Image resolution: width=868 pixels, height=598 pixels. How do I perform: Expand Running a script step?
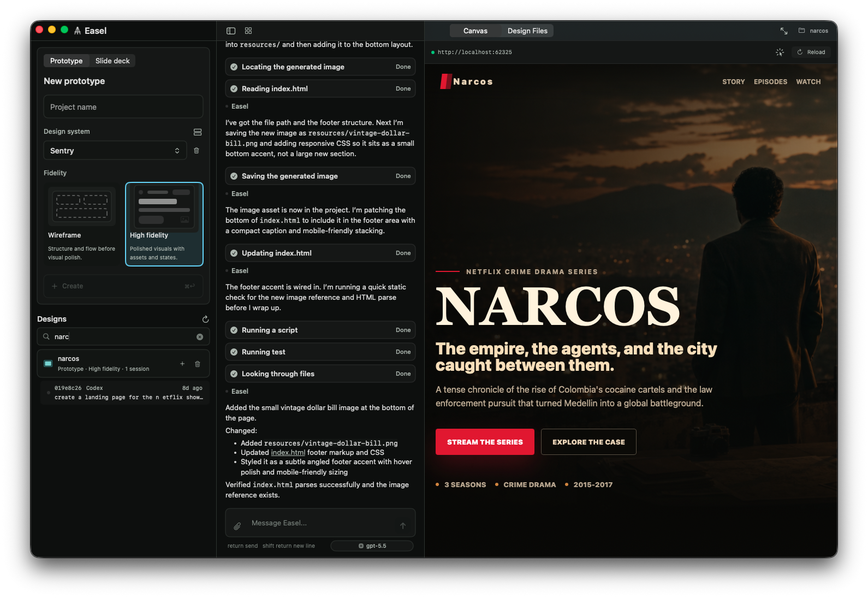pyautogui.click(x=320, y=330)
